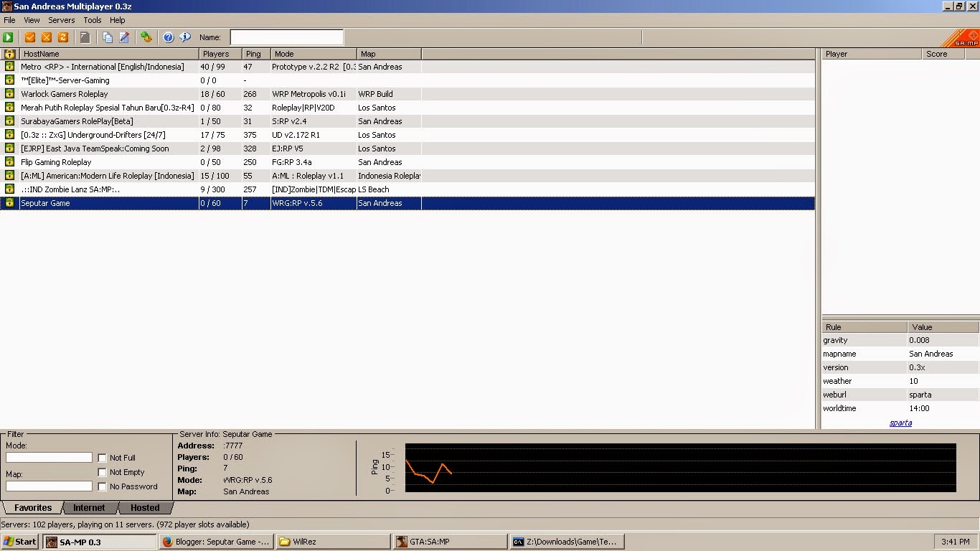The height and width of the screenshot is (551, 980).
Task: Open the Servers menu
Action: (62, 20)
